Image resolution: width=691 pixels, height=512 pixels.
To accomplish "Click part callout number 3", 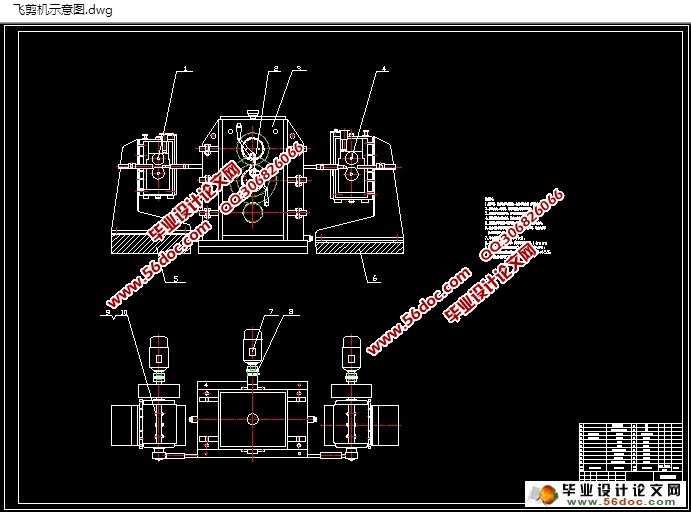I will (298, 68).
